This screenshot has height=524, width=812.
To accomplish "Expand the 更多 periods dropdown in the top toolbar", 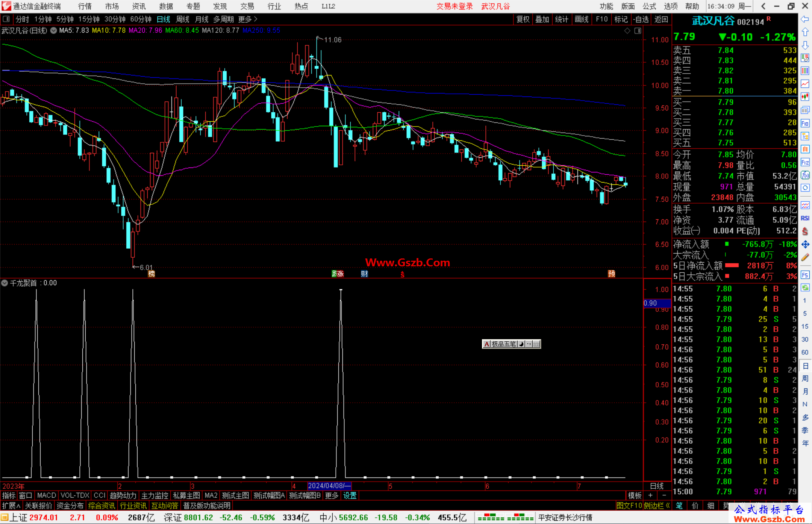I will (248, 19).
